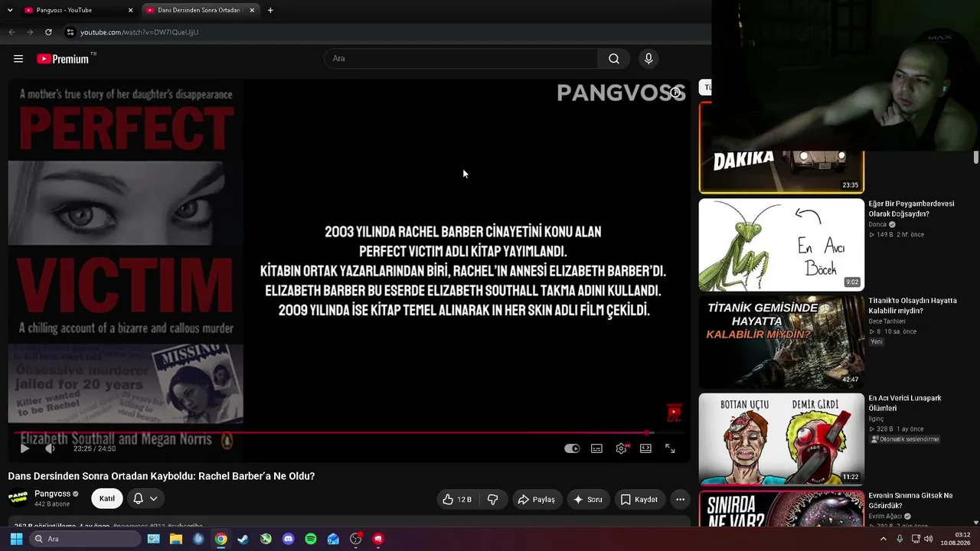
Task: Open 'Titanik'te Olsaydın Hayatta Kalabilir miydin?' title
Action: point(913,306)
